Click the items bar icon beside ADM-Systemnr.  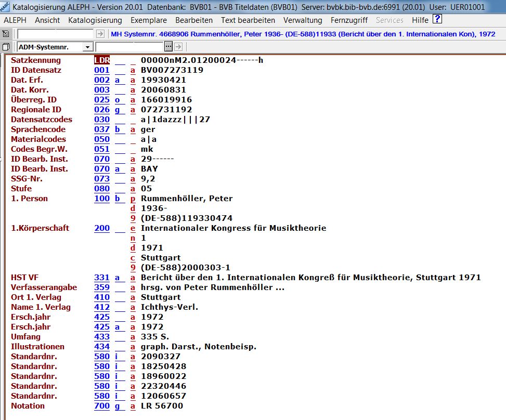click(6, 47)
